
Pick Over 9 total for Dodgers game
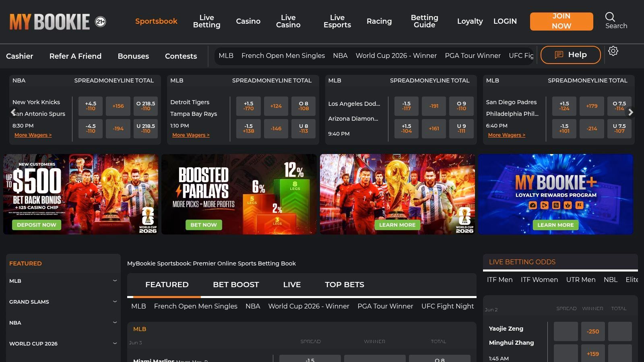[461, 106]
